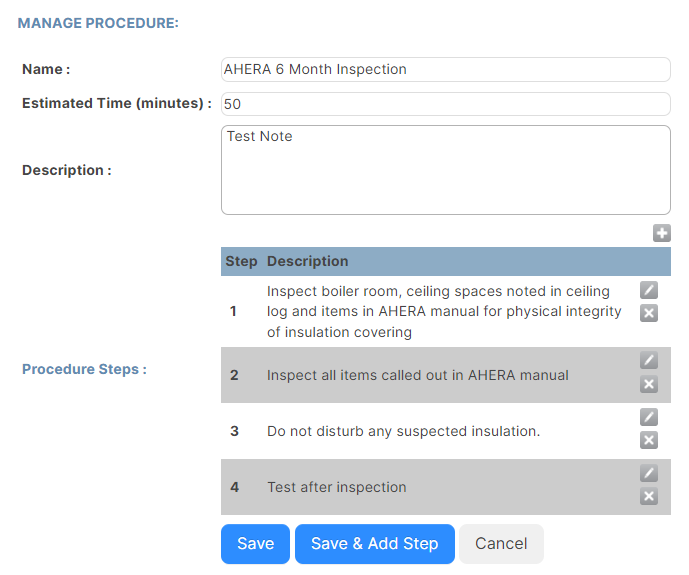Click the plus icon to add a step
Screen dimensions: 689x575
click(x=661, y=233)
